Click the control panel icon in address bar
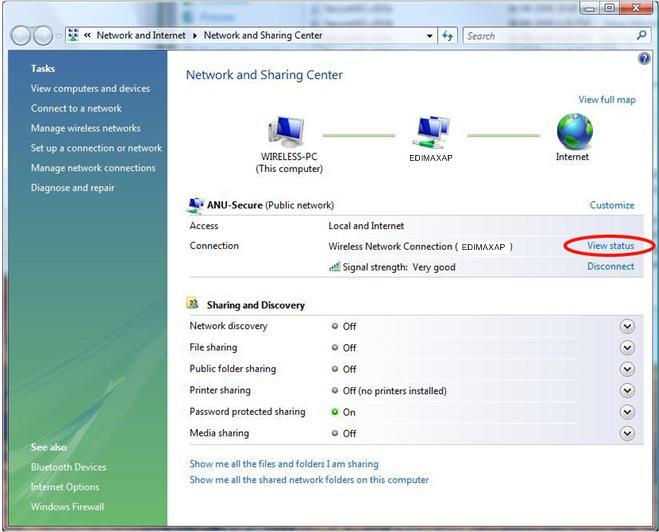Screen dimensions: 659x532 tap(74, 35)
